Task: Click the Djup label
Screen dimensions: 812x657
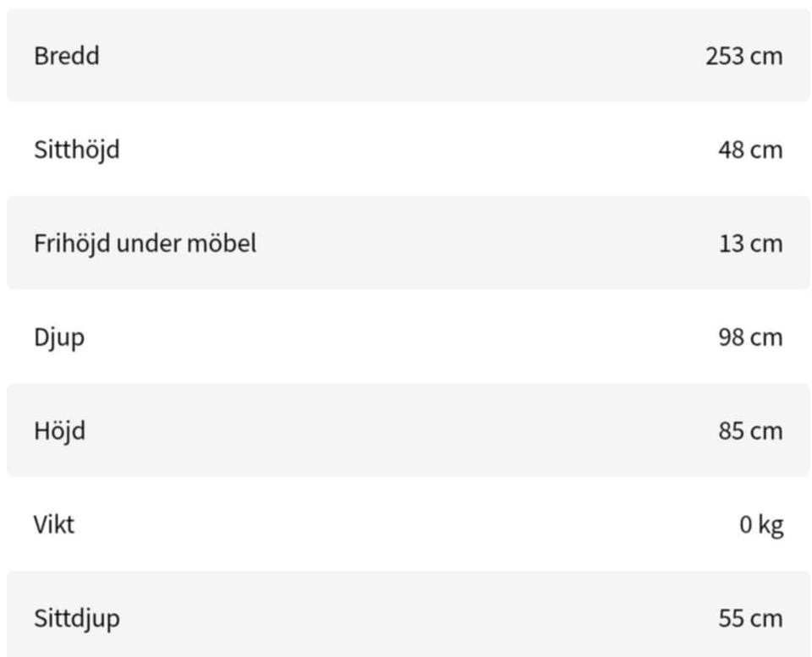Action: point(59,337)
